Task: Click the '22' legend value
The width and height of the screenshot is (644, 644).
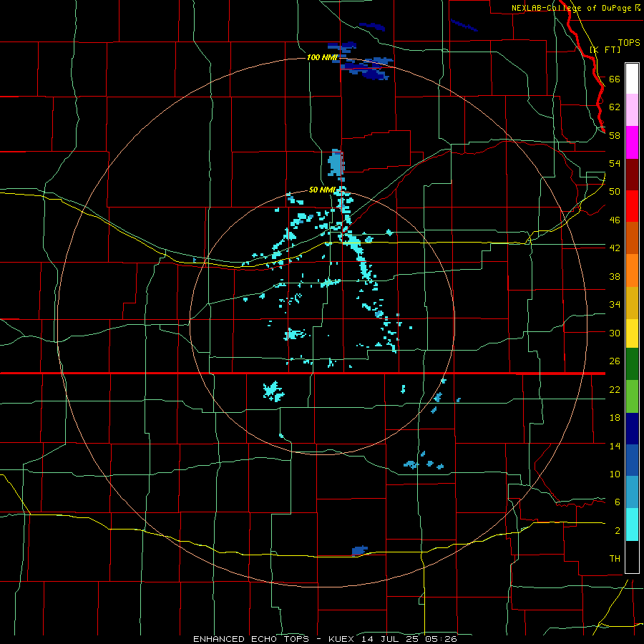Action: [615, 389]
